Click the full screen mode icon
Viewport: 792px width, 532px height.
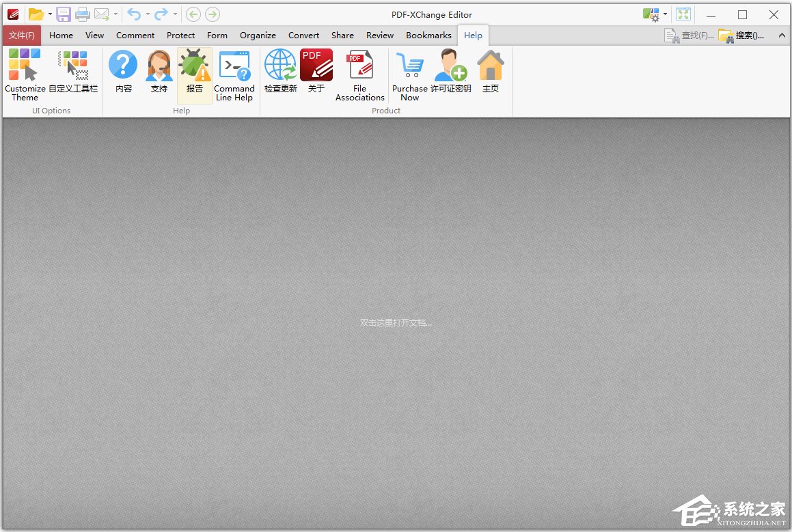click(683, 14)
